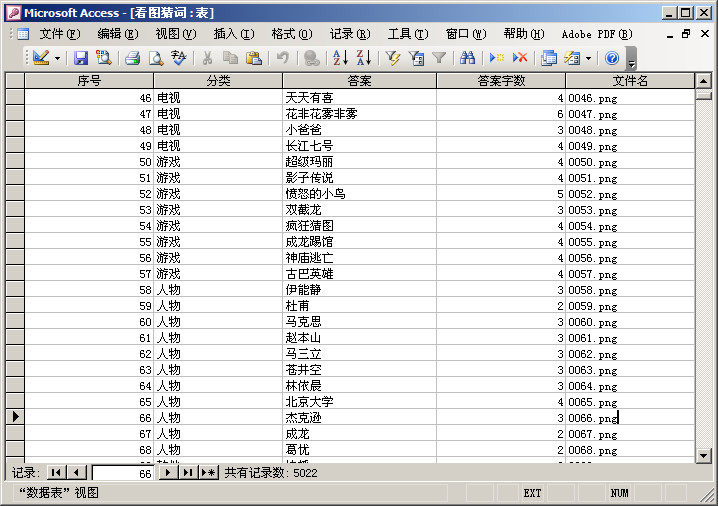Open the 帮助(H) menu
The width and height of the screenshot is (718, 506).
coord(524,34)
